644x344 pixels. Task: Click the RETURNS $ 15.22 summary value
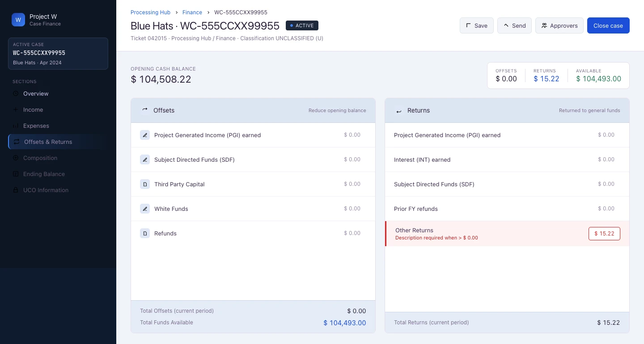(547, 79)
